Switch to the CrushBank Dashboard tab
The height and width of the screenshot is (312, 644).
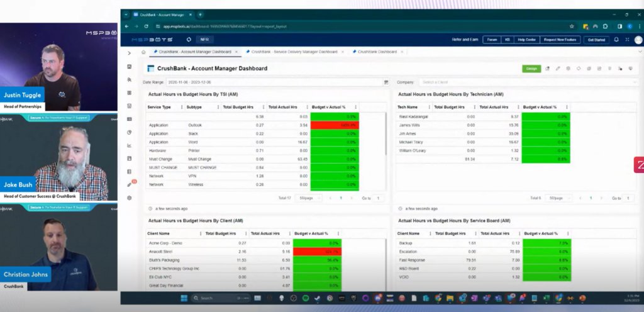(377, 52)
